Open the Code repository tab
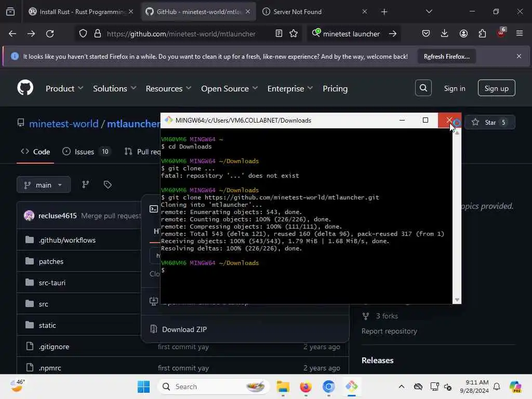The height and width of the screenshot is (399, 532). (35, 152)
